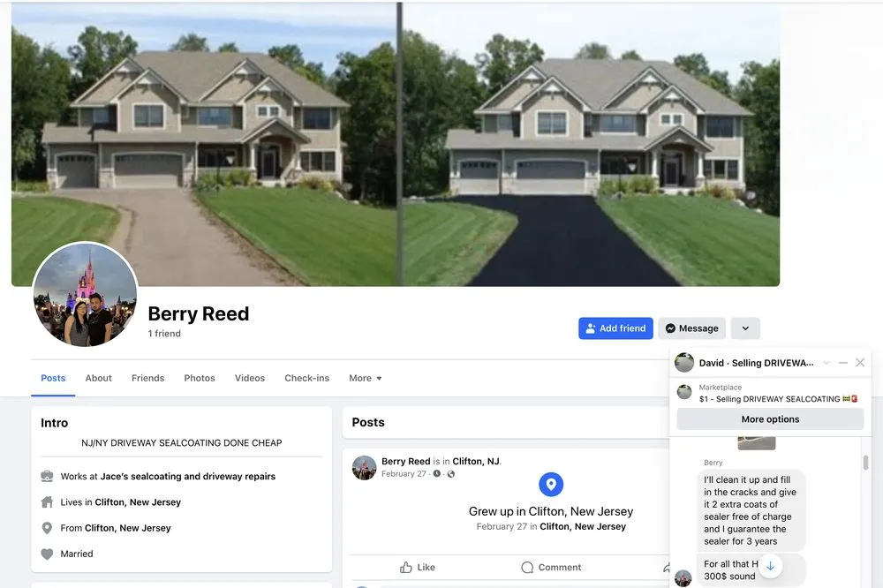883x588 pixels.
Task: View Berry Reed's profile picture
Action: (85, 295)
